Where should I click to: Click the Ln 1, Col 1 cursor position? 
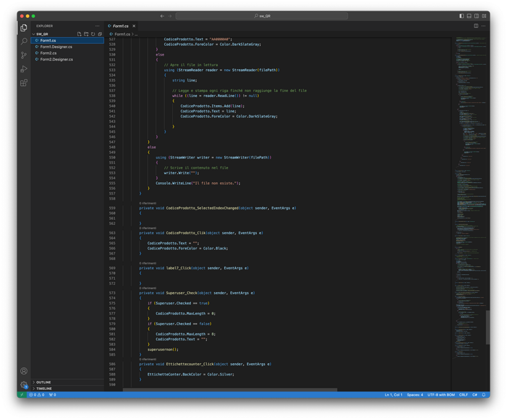coord(393,395)
